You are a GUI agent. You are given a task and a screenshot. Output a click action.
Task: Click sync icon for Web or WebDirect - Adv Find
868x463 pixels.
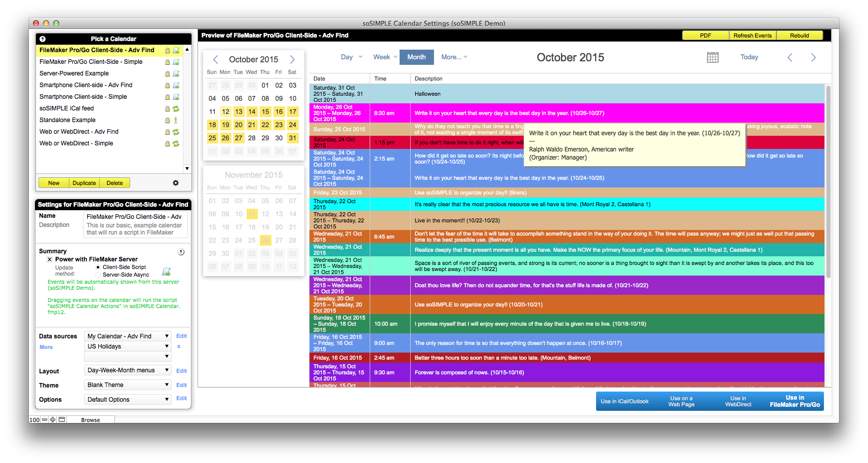[x=176, y=132]
